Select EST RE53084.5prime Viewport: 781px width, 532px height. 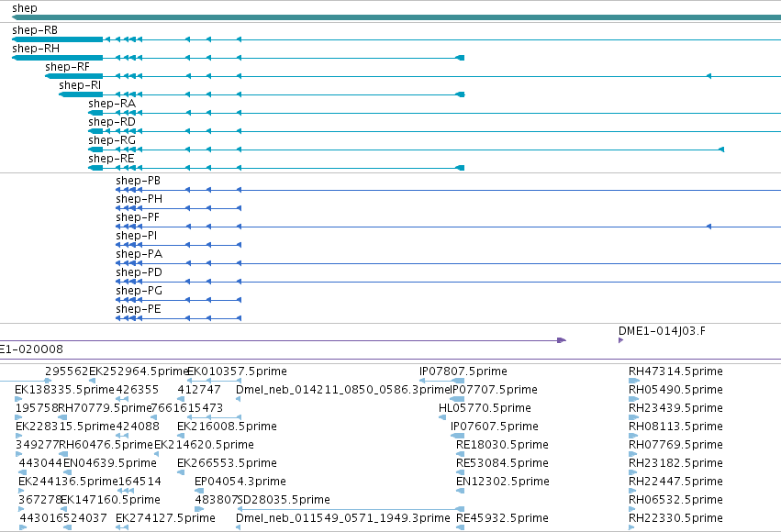tap(503, 464)
